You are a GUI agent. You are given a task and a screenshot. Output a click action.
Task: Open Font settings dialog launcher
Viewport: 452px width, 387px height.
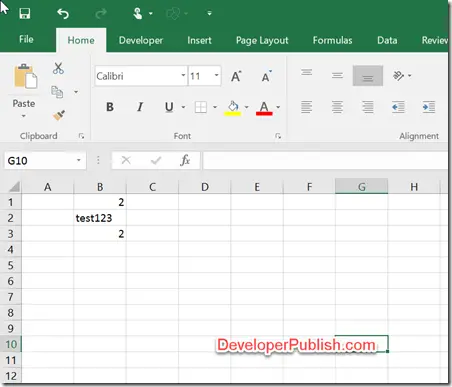(x=278, y=136)
